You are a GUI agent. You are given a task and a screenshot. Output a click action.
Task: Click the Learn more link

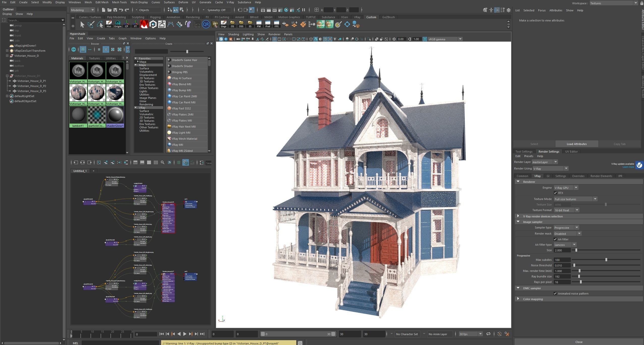[x=628, y=167]
